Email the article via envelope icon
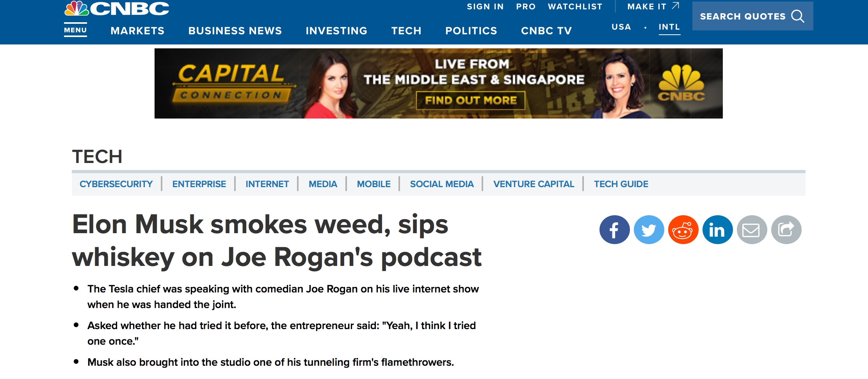The image size is (868, 379). [752, 230]
